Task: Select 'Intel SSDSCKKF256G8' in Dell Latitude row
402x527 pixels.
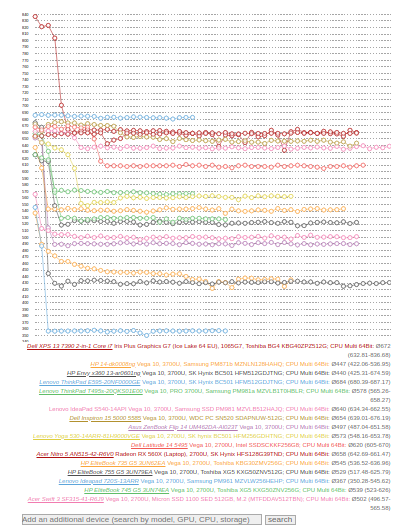Action: pos(267,445)
